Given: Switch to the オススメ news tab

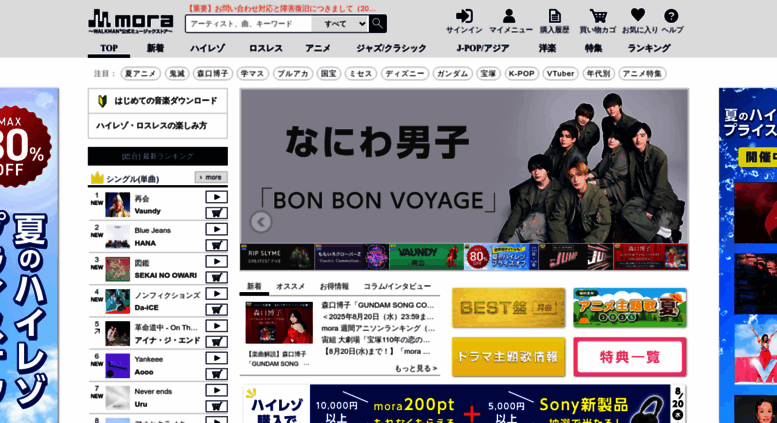Looking at the screenshot, I should 290,286.
